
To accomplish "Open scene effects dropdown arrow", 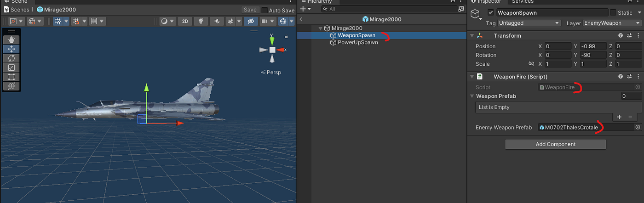I will [239, 21].
